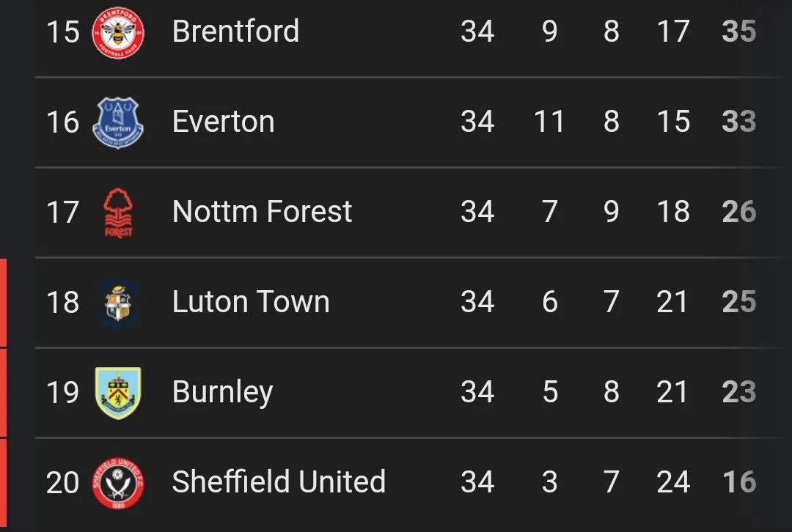Click position number 18 beside Luton Town
This screenshot has width=792, height=532.
(x=62, y=302)
